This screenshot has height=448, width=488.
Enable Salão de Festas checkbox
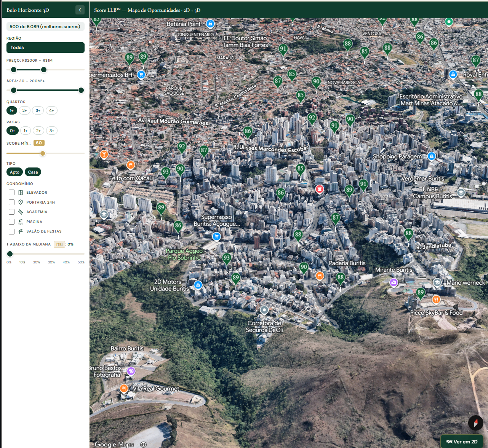coord(12,231)
